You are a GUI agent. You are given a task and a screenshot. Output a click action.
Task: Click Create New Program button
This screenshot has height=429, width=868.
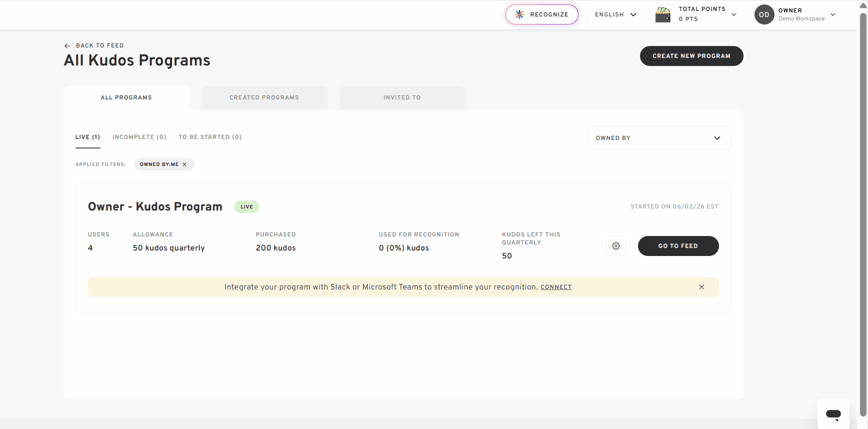(691, 56)
